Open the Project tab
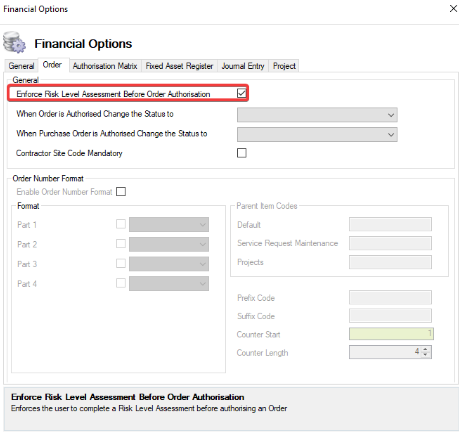 (x=284, y=66)
